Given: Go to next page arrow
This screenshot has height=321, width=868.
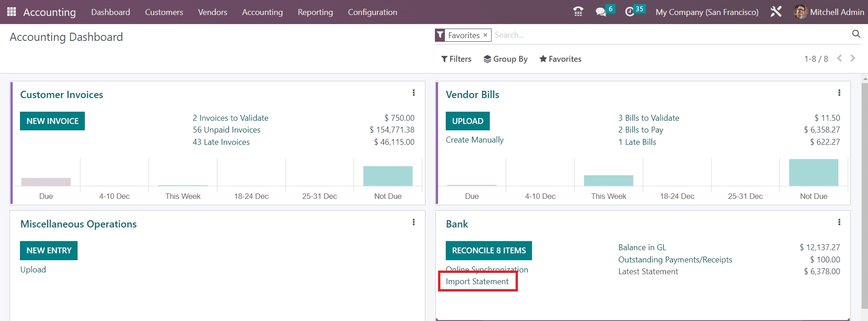Looking at the screenshot, I should tap(853, 59).
